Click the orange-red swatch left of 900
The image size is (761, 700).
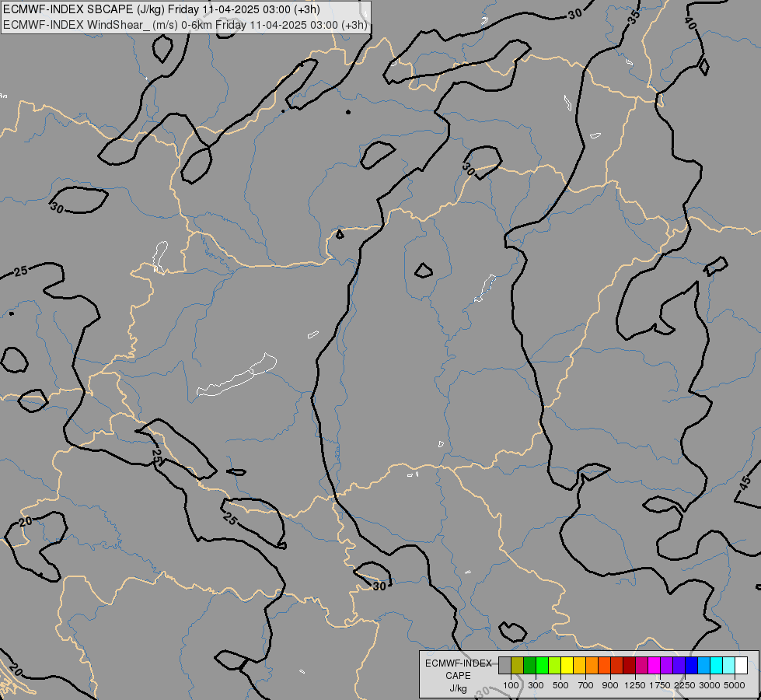pyautogui.click(x=604, y=666)
